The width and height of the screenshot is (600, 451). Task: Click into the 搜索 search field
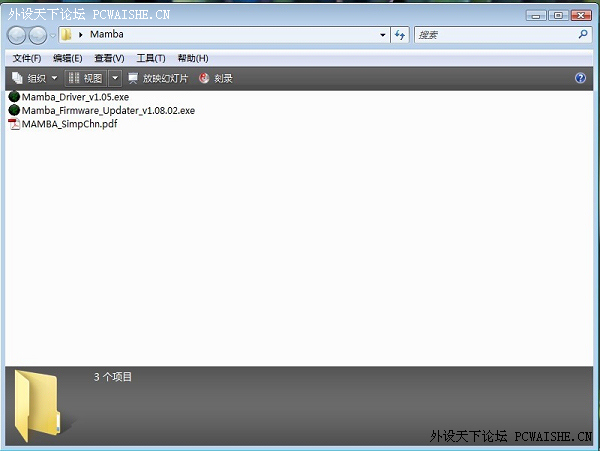pyautogui.click(x=490, y=35)
